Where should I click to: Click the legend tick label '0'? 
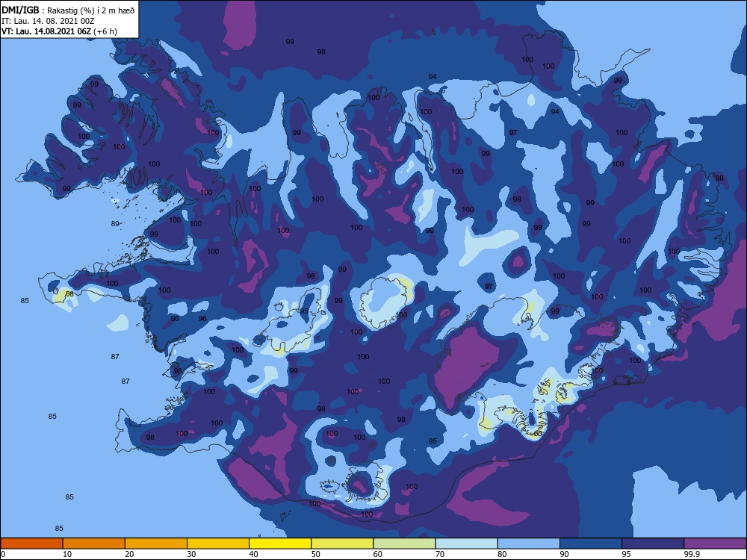[x=3, y=554]
